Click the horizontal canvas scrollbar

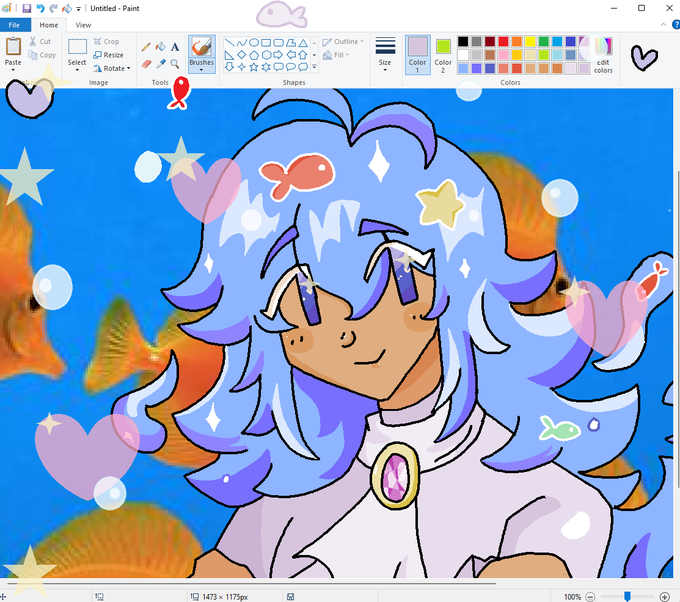252,584
